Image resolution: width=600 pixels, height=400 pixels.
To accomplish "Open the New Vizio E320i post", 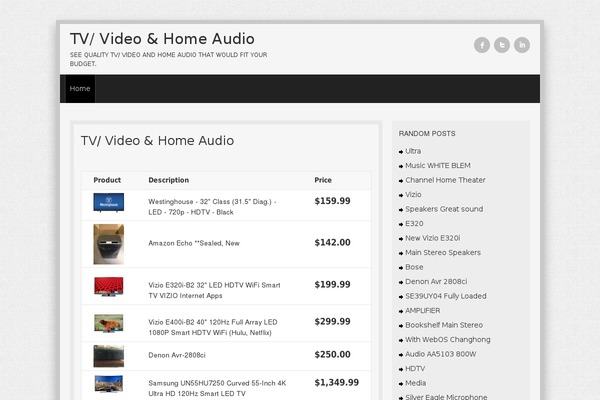I will (432, 238).
